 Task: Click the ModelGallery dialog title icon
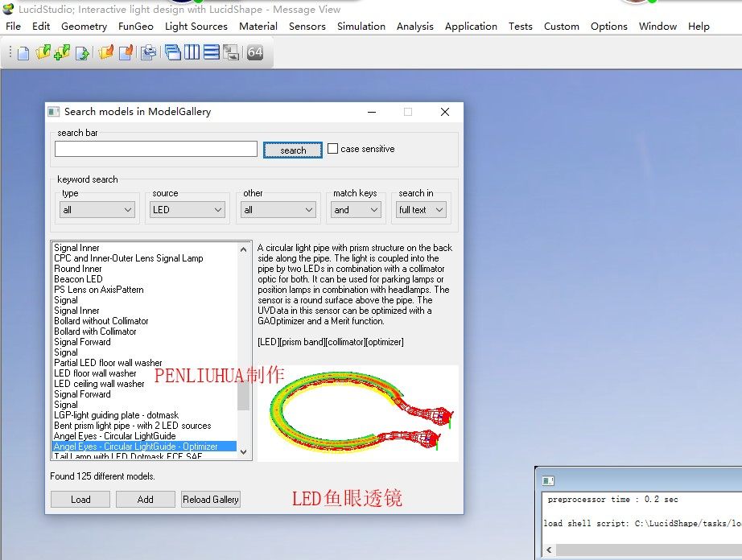pos(53,112)
